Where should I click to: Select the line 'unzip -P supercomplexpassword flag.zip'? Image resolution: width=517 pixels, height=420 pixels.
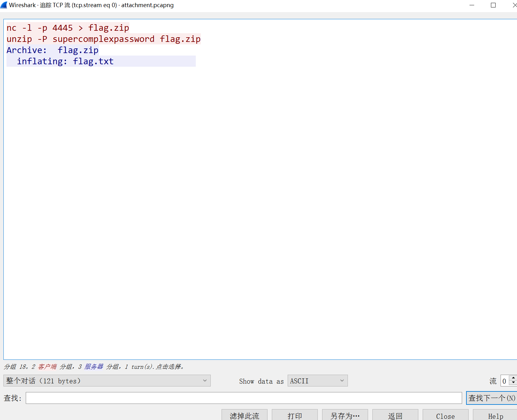coord(103,39)
